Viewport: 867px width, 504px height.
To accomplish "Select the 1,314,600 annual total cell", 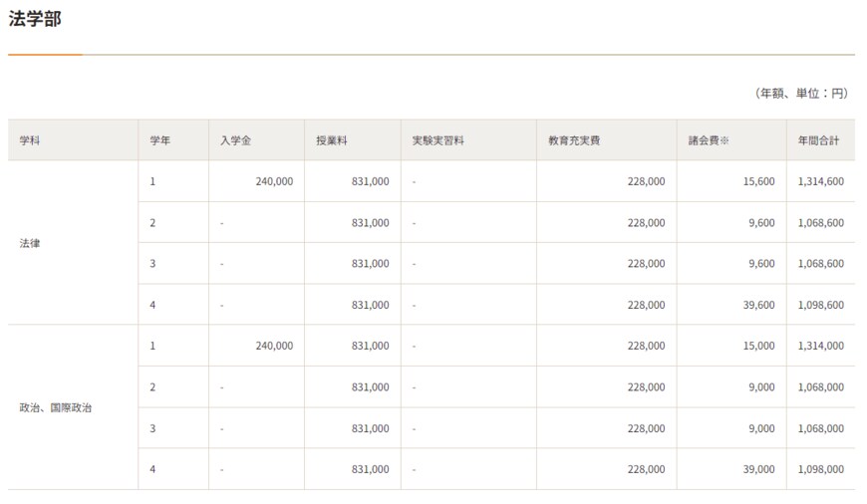I will click(x=820, y=181).
